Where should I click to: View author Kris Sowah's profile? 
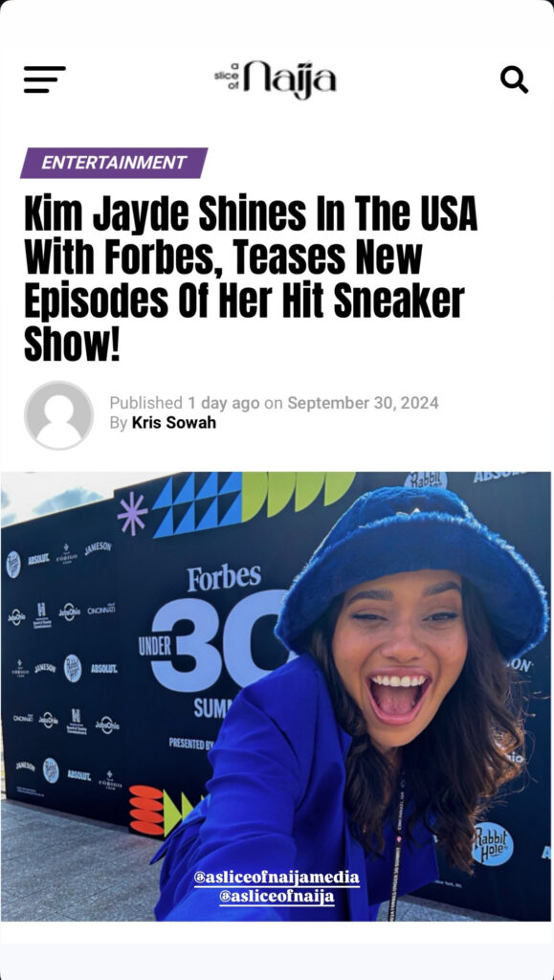[x=173, y=422]
